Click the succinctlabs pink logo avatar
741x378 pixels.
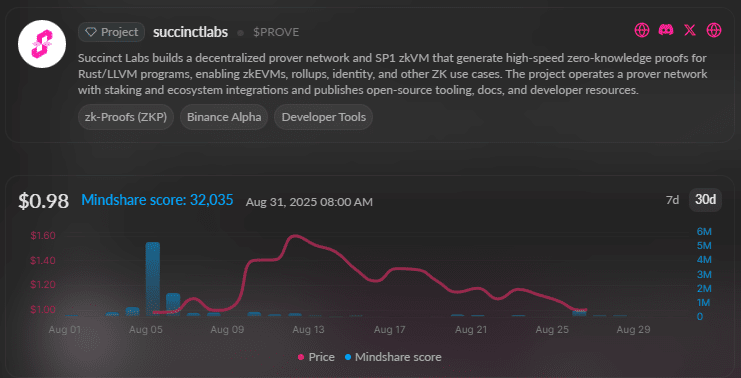pos(42,44)
